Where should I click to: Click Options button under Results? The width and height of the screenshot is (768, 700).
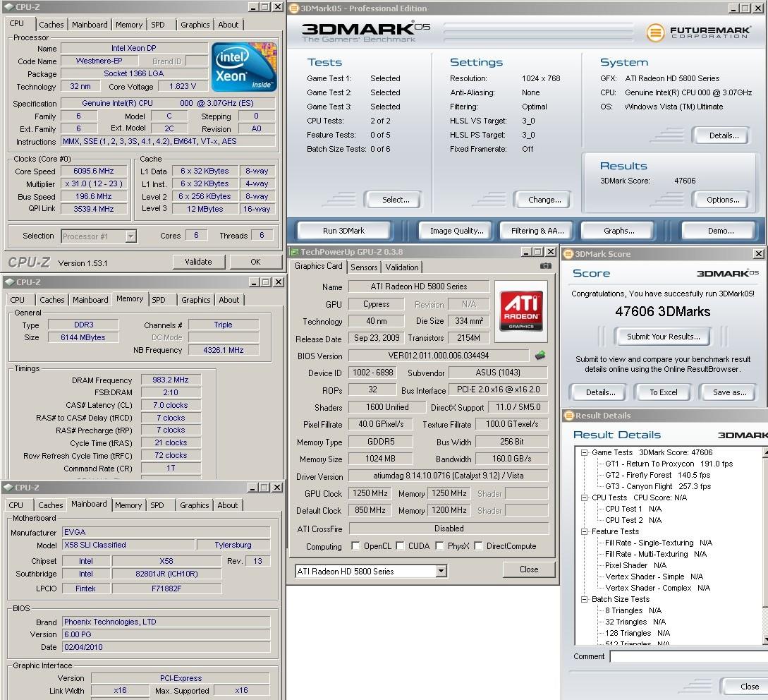coord(722,200)
